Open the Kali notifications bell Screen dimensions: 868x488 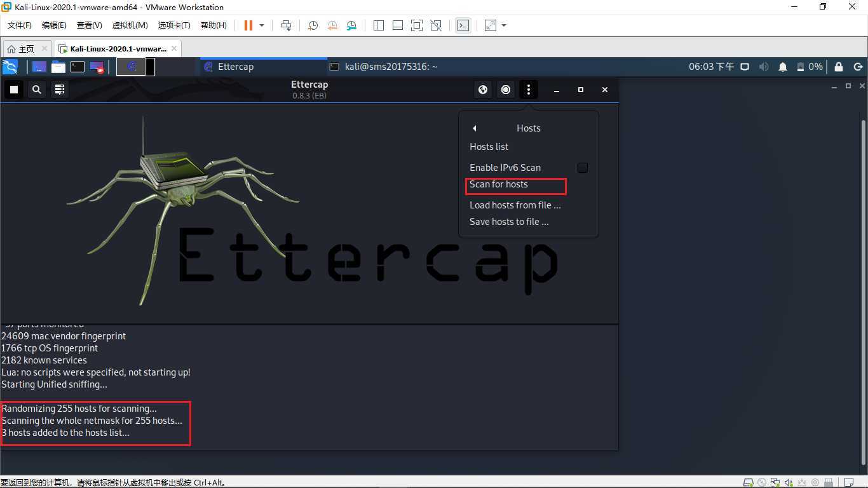(783, 66)
